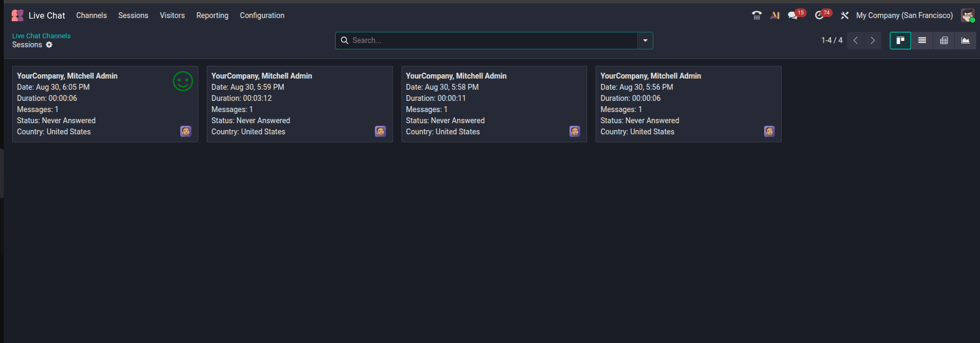Open the Channels menu

coord(92,15)
